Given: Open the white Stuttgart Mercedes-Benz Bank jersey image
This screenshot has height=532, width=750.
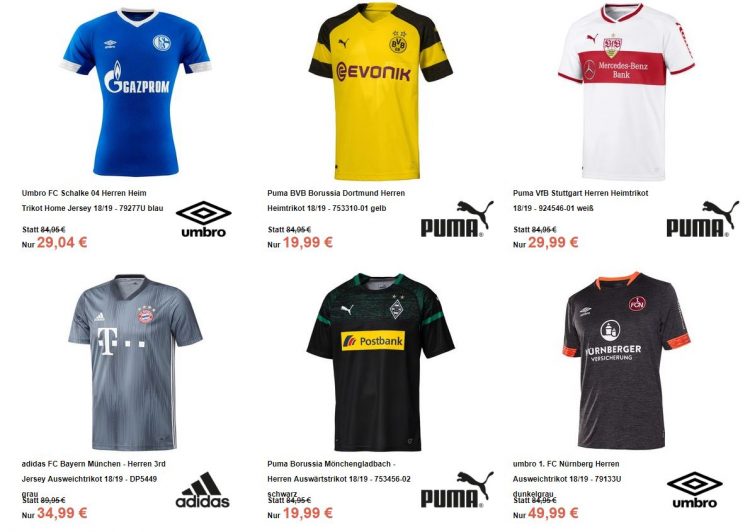Looking at the screenshot, I should [x=626, y=92].
